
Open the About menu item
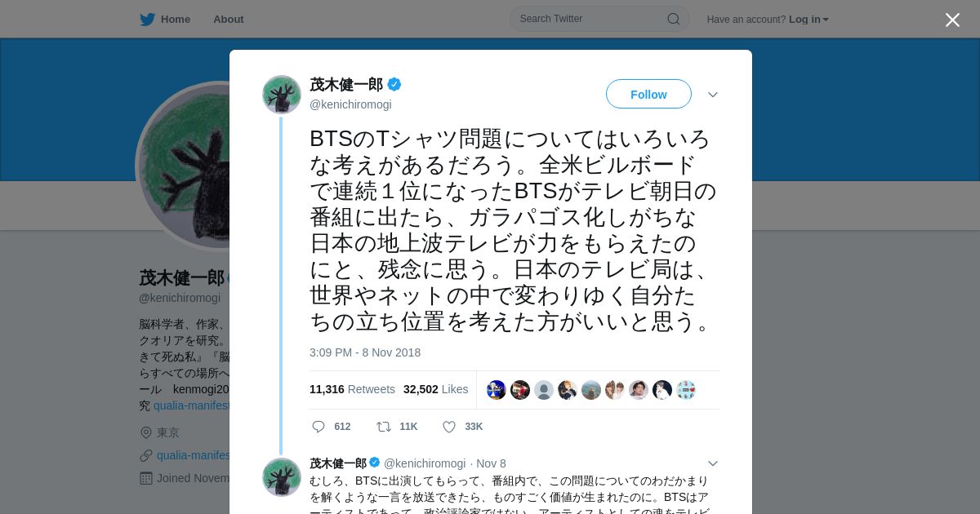coord(229,19)
